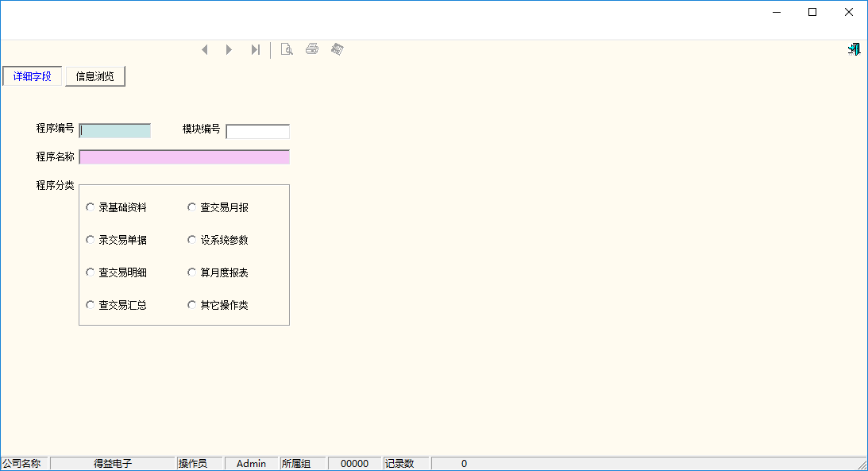
Task: Click the 程序编号 input field
Action: pyautogui.click(x=115, y=131)
